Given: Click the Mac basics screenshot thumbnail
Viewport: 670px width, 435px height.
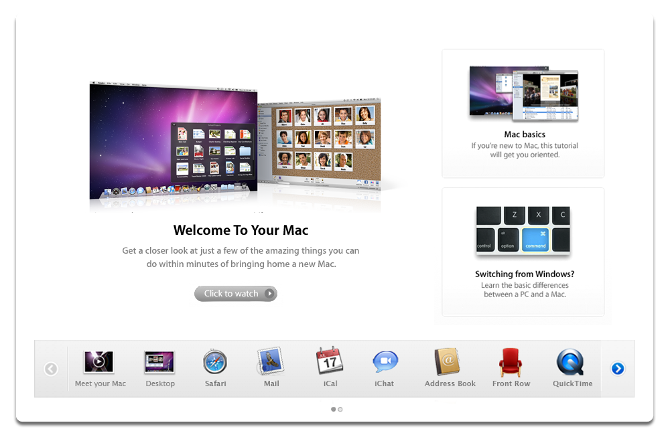Looking at the screenshot, I should (x=524, y=94).
